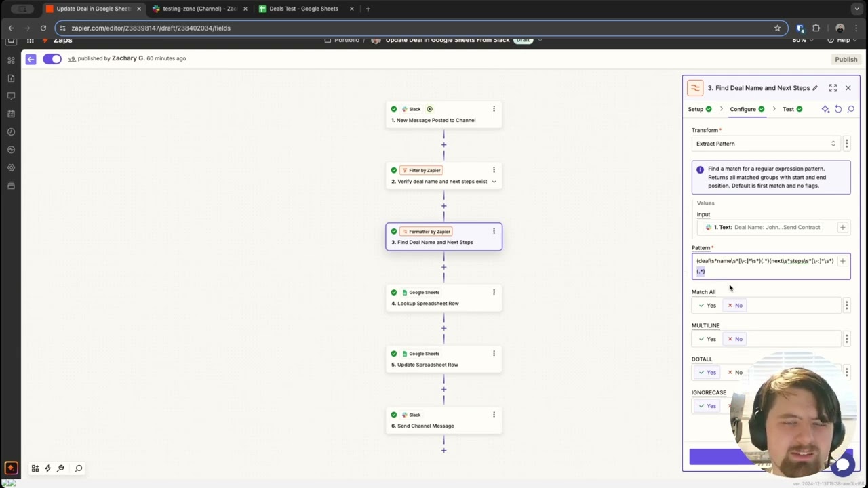Open options menu beside Match All field
868x488 pixels.
click(846, 306)
